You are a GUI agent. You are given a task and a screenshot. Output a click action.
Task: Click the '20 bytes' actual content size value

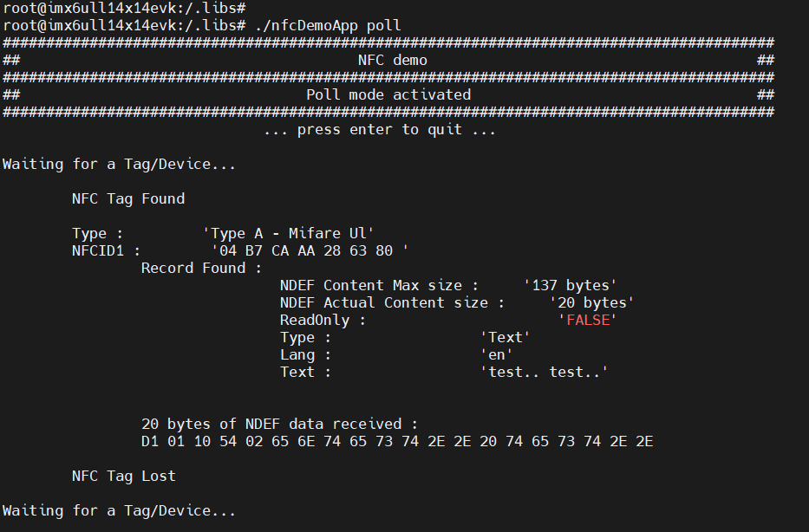tap(591, 302)
